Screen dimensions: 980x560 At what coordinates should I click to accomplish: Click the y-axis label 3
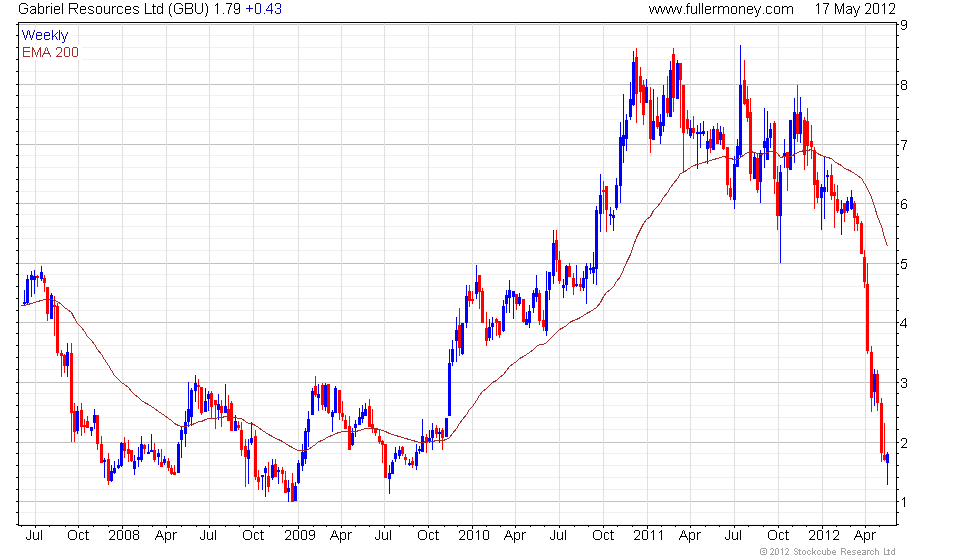[904, 383]
